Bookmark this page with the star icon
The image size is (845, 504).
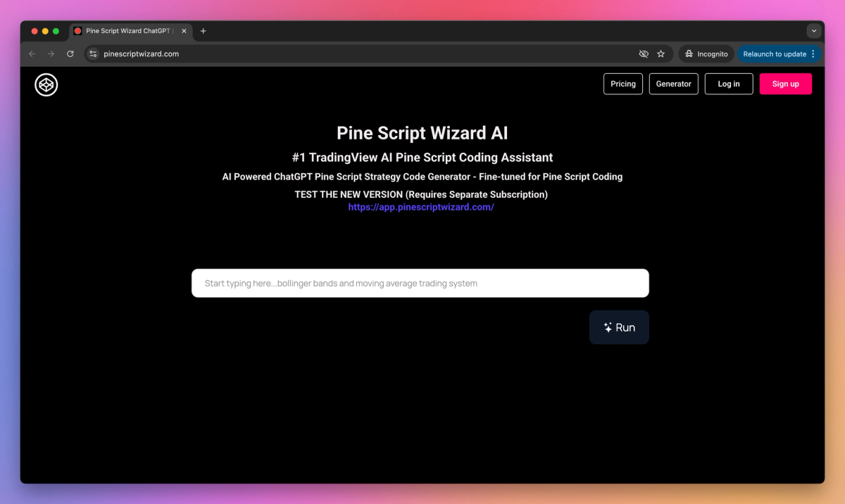point(661,53)
